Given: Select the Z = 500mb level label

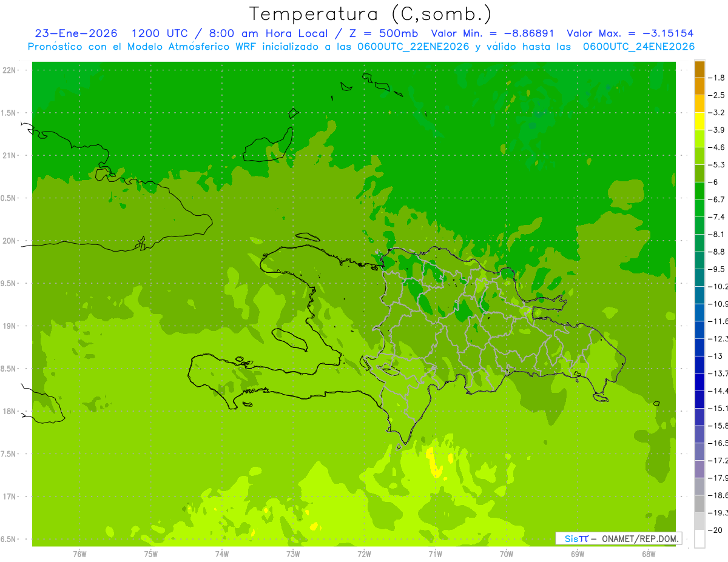Looking at the screenshot, I should pos(381,33).
